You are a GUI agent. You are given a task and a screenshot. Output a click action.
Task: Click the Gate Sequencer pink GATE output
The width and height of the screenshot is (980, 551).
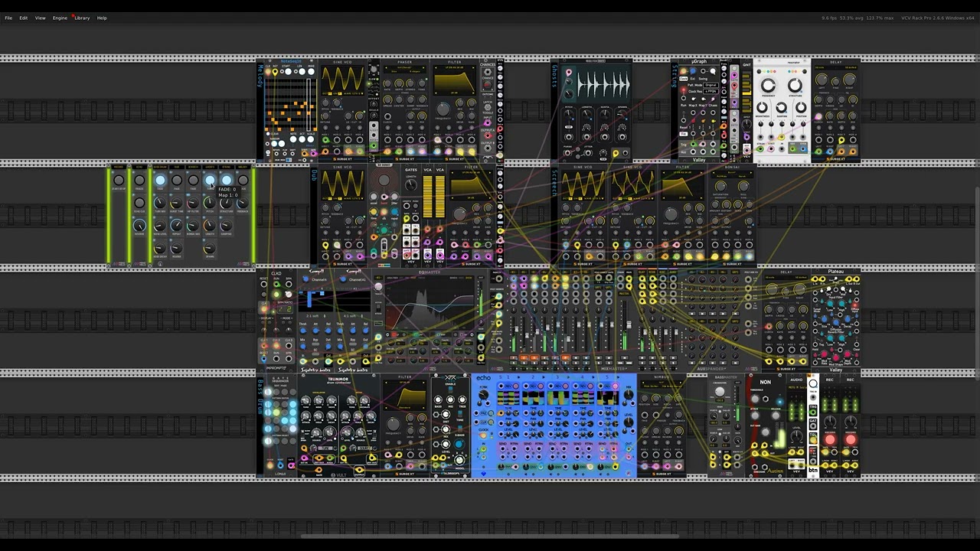pos(292,466)
